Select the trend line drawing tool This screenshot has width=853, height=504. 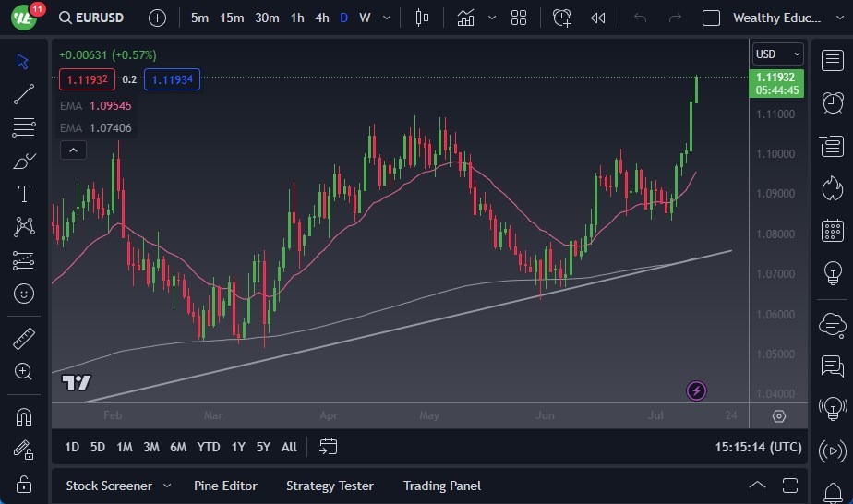coord(24,94)
